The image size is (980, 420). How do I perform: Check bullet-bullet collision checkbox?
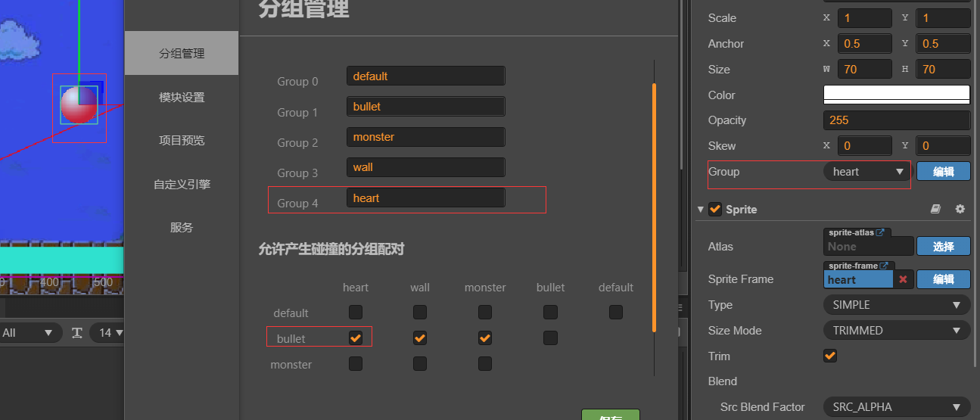point(551,338)
